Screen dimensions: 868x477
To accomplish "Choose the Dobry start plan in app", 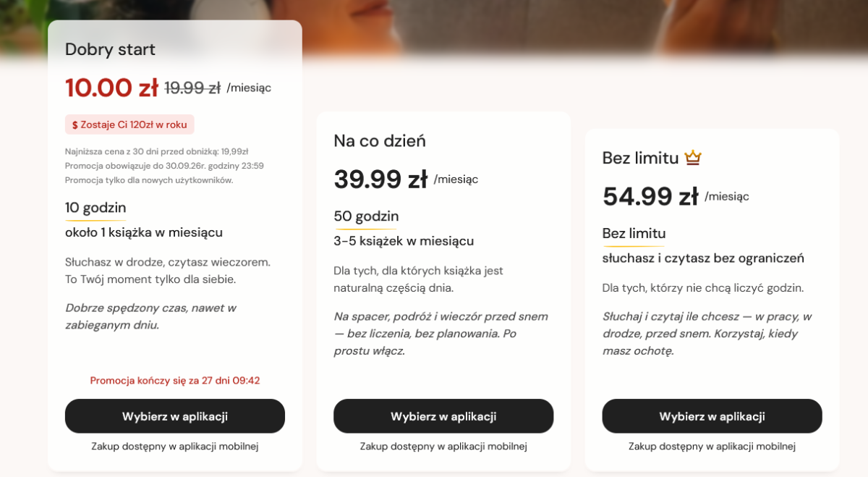I will point(175,416).
